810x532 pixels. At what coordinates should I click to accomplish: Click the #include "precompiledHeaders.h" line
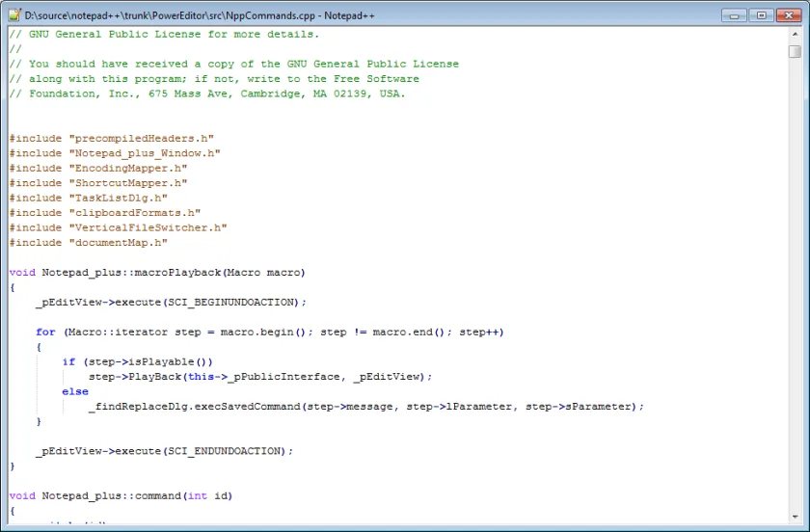point(112,139)
